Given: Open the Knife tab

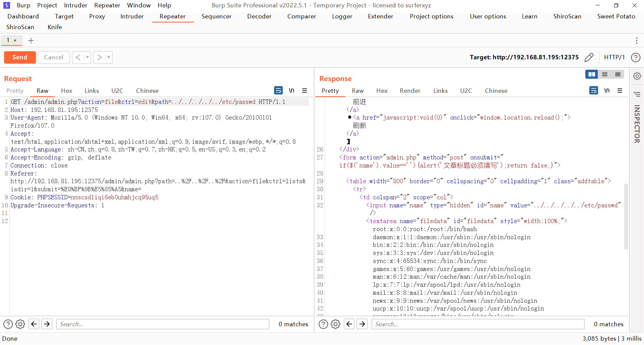Looking at the screenshot, I should coord(55,27).
